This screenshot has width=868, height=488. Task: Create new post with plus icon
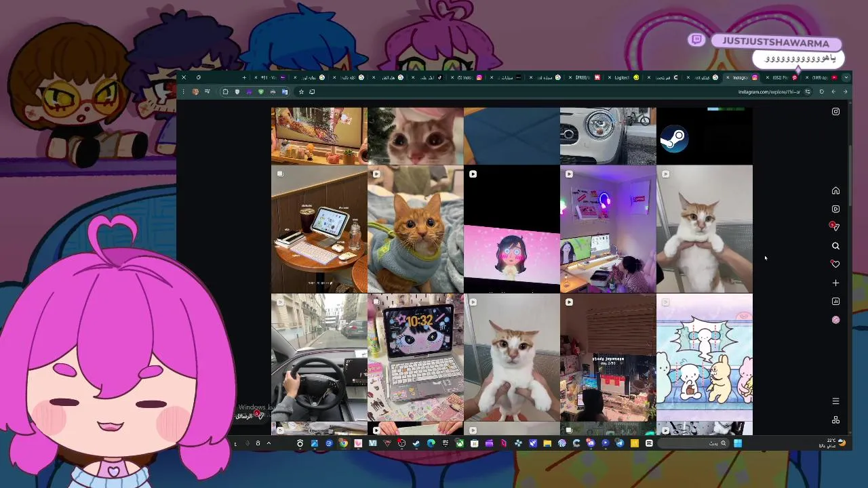[x=835, y=283]
